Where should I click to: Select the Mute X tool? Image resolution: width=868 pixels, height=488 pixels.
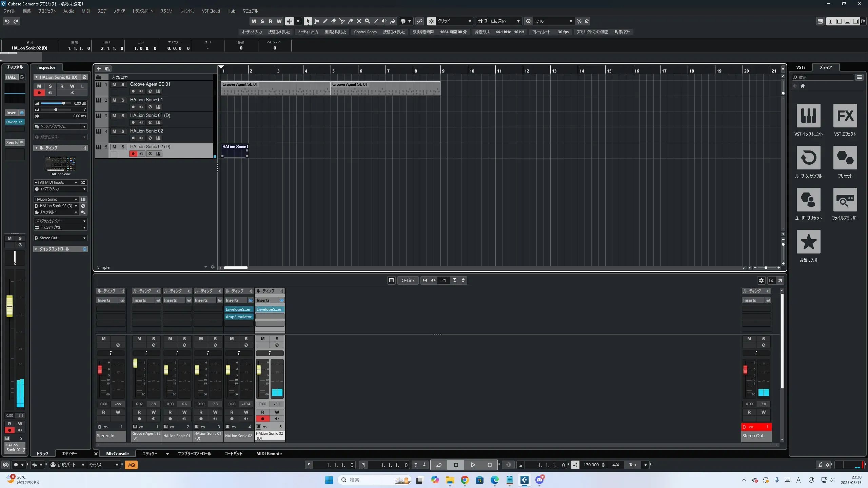(359, 21)
